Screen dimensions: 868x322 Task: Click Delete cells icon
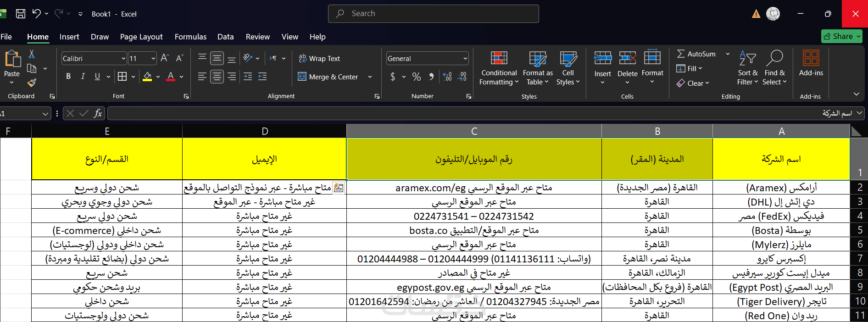[627, 58]
